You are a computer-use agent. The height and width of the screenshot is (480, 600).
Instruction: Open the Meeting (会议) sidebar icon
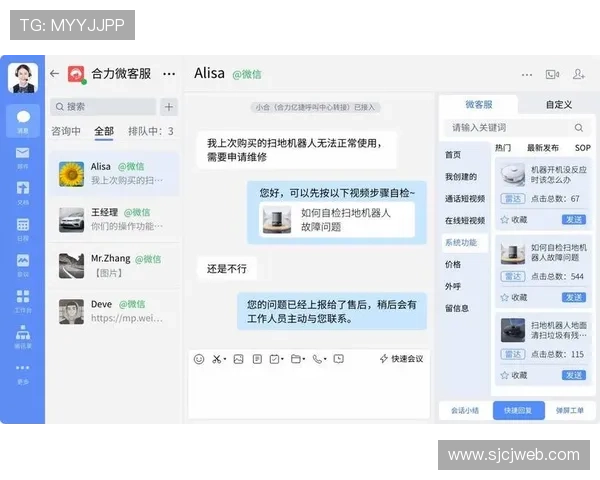click(23, 265)
